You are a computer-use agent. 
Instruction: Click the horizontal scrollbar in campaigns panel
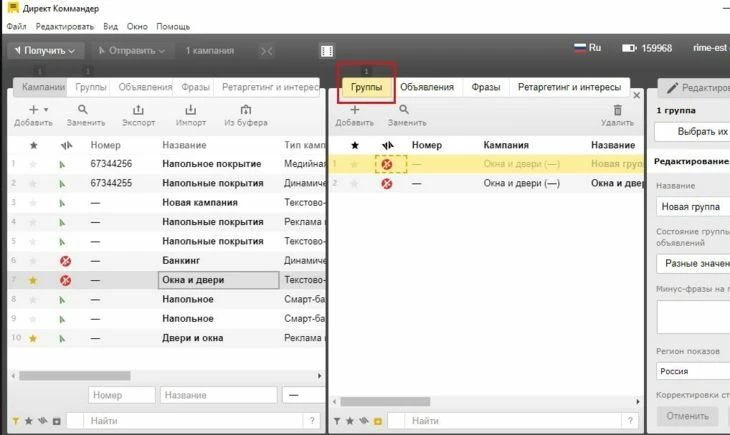pos(74,376)
